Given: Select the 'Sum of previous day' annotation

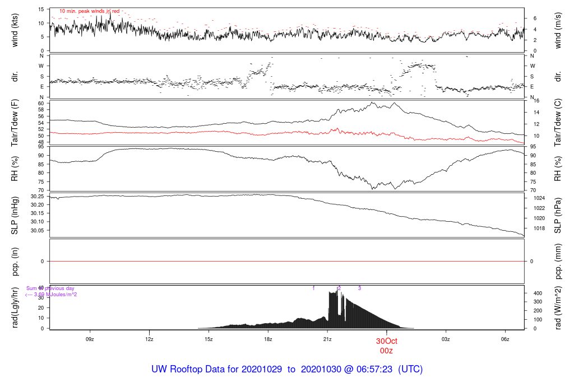Looking at the screenshot, I should click(50, 288).
